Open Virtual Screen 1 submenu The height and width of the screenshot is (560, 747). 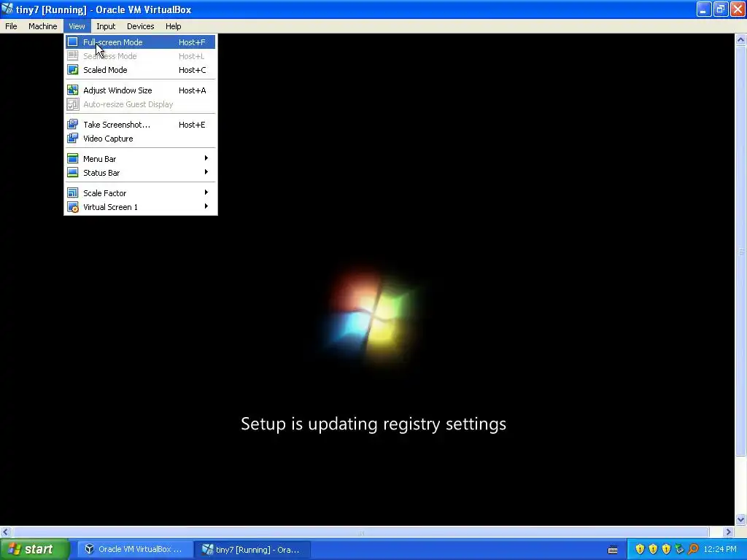point(141,206)
